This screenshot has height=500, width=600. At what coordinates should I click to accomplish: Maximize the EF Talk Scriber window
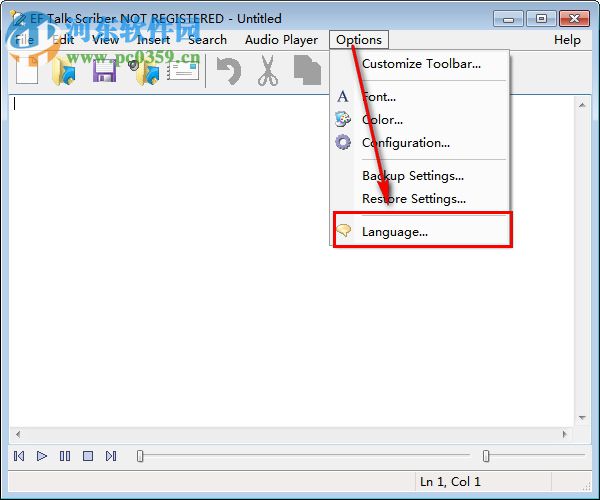(541, 18)
